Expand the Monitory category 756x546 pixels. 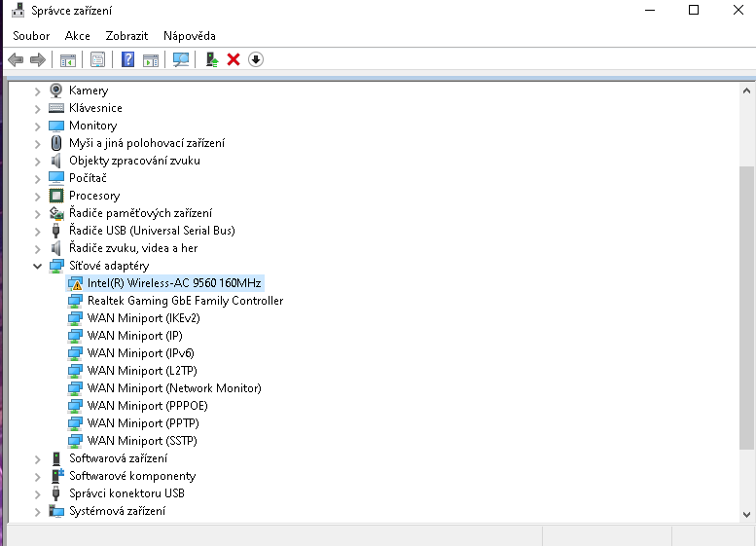[37, 127]
